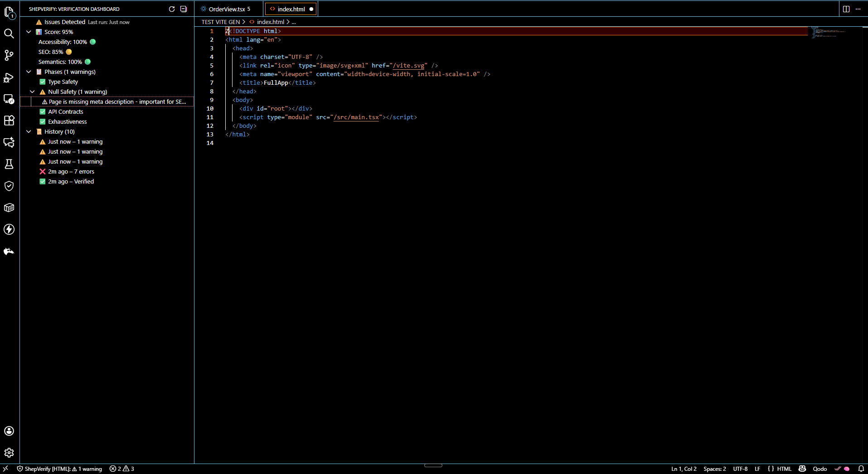Collapse the History (10) section
This screenshot has width=868, height=474.
[x=29, y=131]
